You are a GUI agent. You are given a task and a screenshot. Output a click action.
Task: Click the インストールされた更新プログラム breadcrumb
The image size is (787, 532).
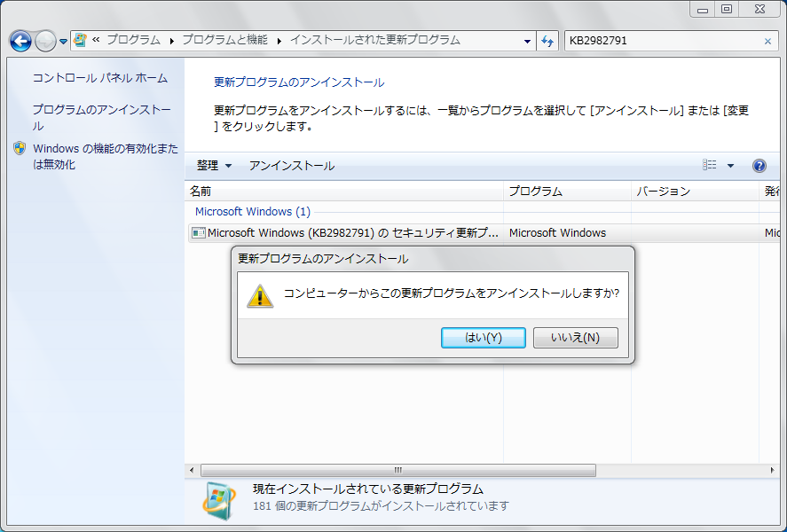[x=375, y=40]
